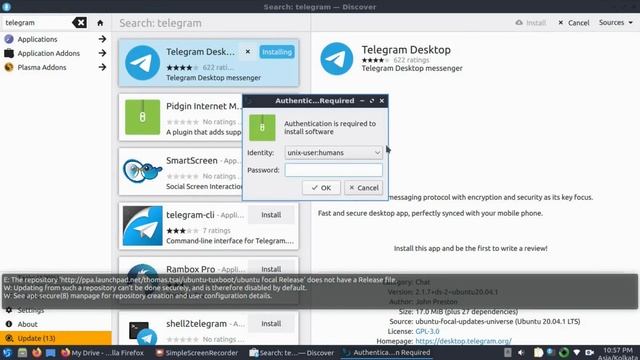Confirm authentication with OK

click(321, 188)
